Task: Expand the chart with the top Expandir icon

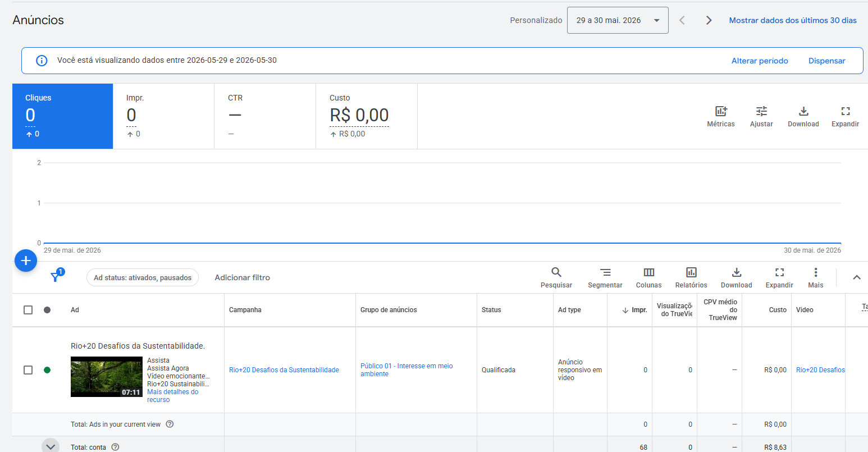Action: (x=846, y=117)
